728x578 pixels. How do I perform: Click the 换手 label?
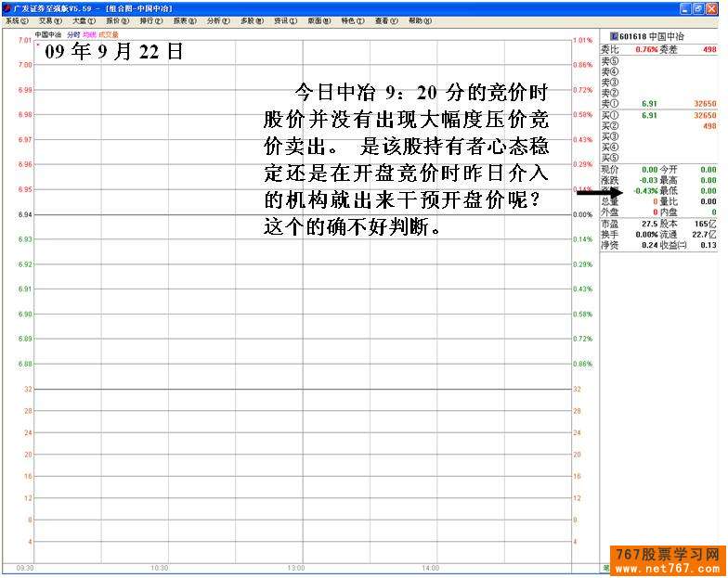coord(609,235)
